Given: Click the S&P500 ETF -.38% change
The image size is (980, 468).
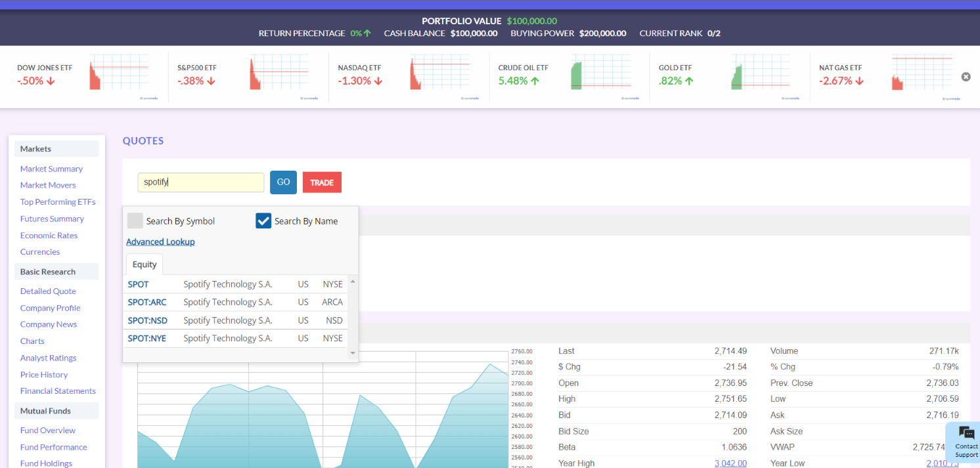Looking at the screenshot, I should click(x=197, y=81).
